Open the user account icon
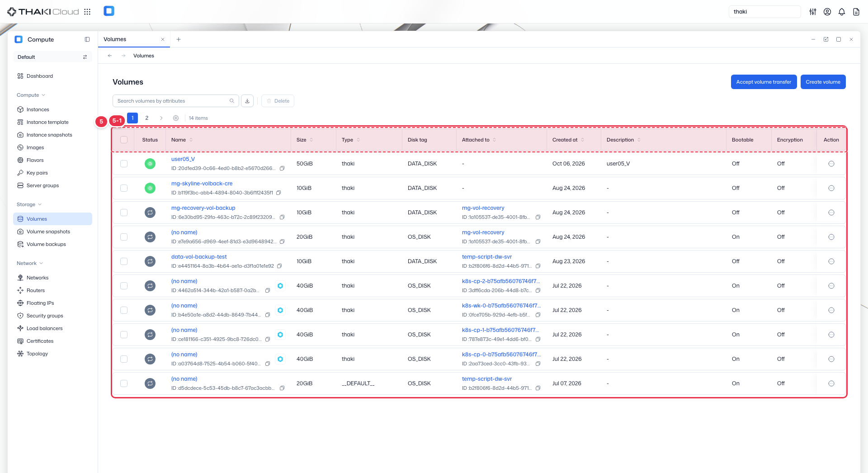This screenshot has height=473, width=868. [827, 12]
